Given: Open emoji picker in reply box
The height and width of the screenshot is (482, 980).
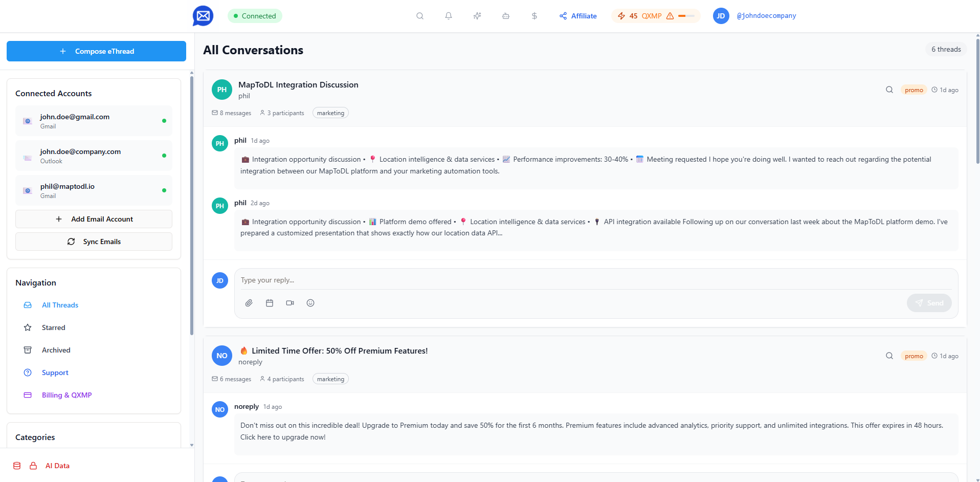Looking at the screenshot, I should click(x=310, y=303).
